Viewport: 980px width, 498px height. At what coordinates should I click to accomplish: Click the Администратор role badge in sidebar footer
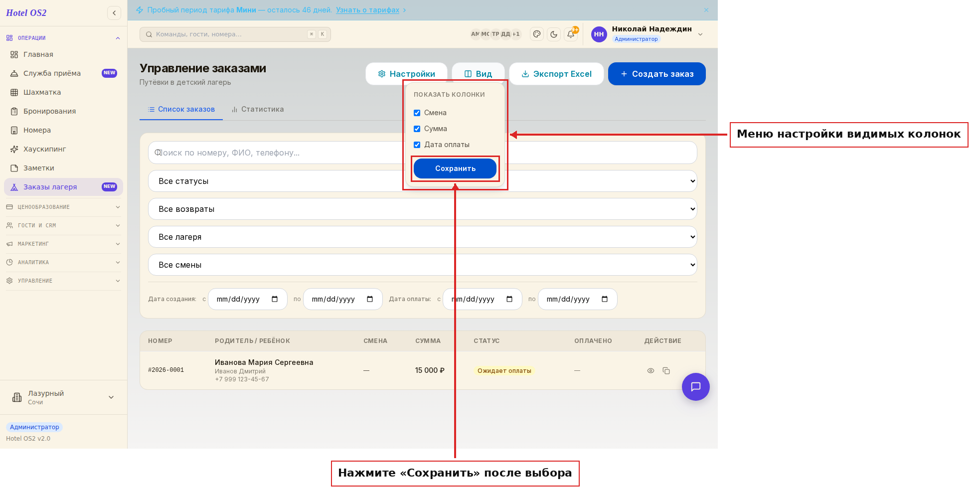tap(34, 427)
